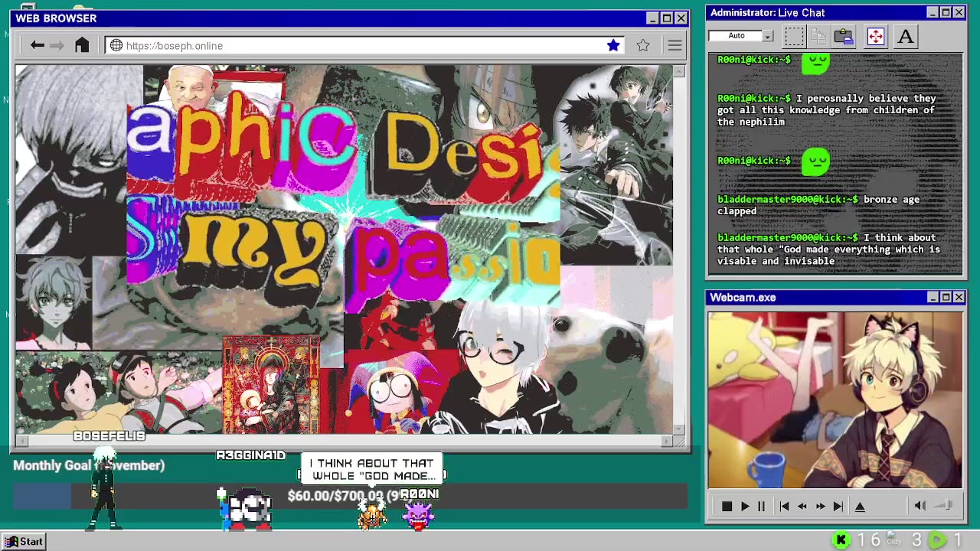This screenshot has width=980, height=551.
Task: Maximize the Live Chat window
Action: click(946, 12)
